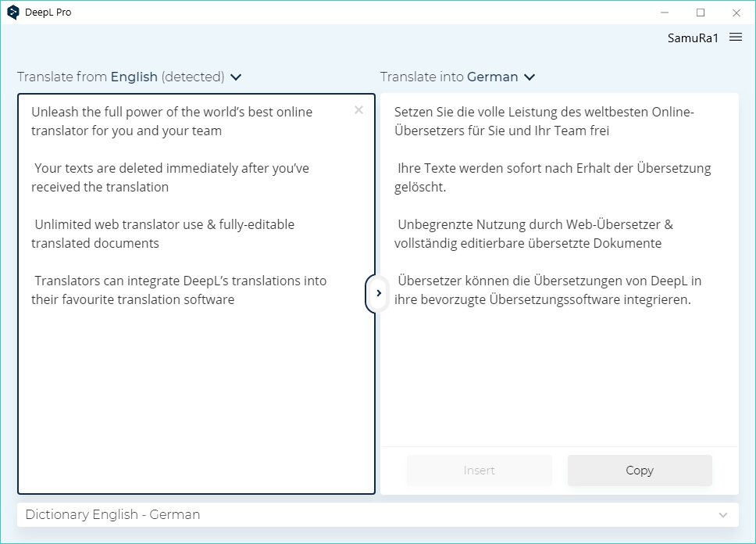Expand the Dictionary English - German panel

point(722,515)
